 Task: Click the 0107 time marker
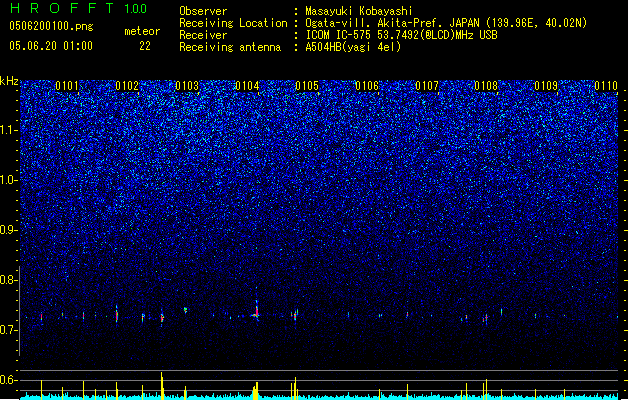pos(427,86)
